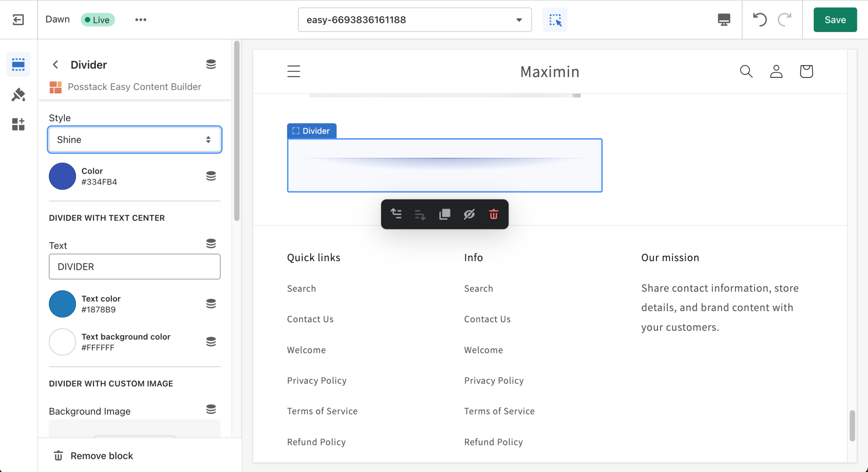Viewport: 868px width, 472px height.
Task: Switch preview to desktop view
Action: click(x=723, y=20)
